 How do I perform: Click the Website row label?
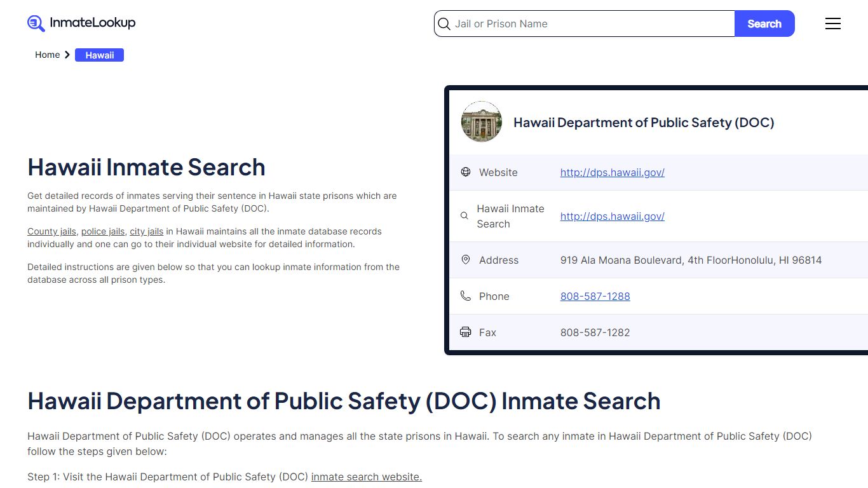pos(498,172)
